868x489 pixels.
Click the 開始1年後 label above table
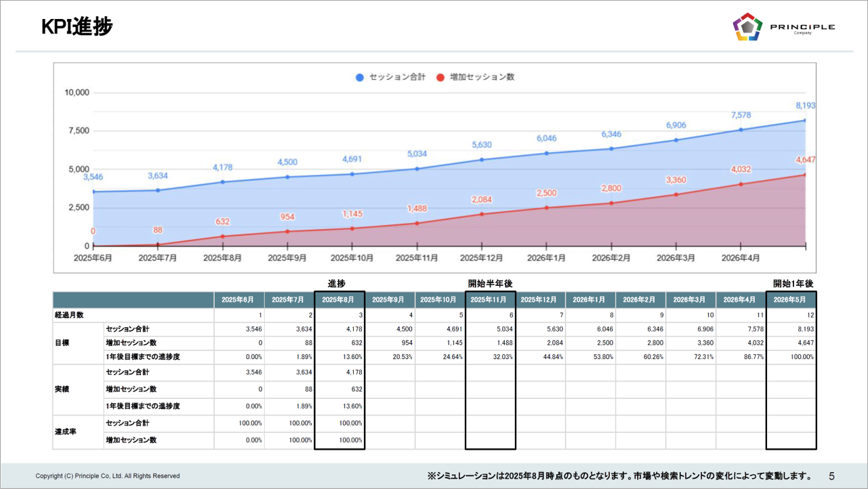793,283
